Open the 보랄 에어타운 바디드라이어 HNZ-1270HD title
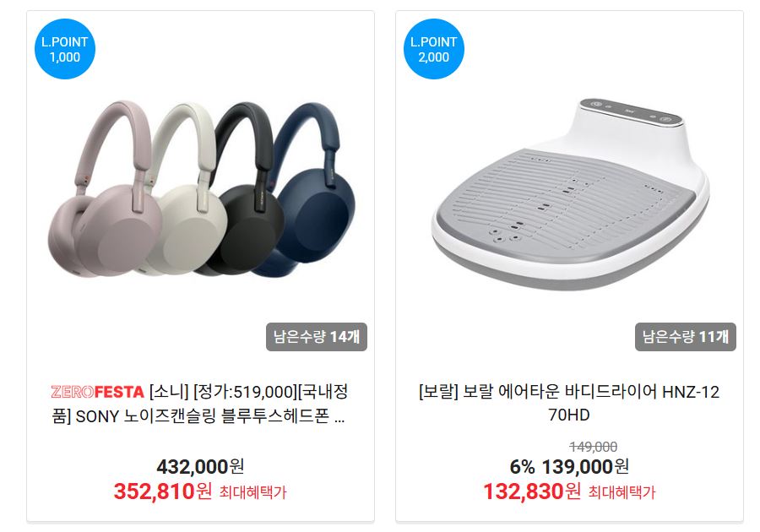This screenshot has width=760, height=532. (x=569, y=403)
